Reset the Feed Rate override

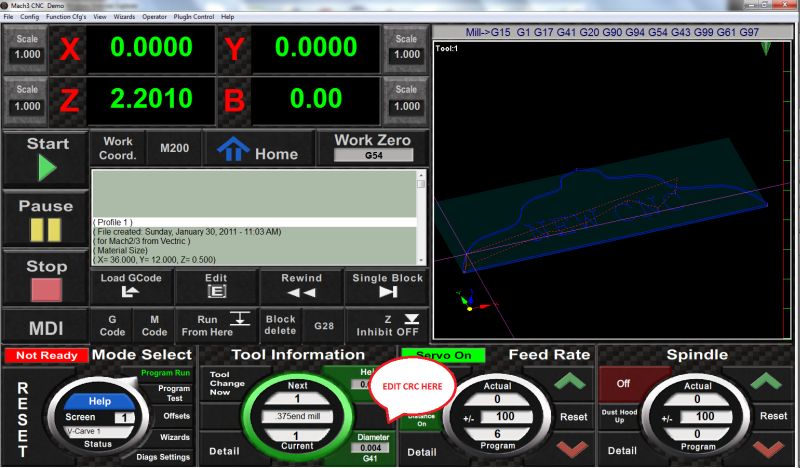click(573, 416)
